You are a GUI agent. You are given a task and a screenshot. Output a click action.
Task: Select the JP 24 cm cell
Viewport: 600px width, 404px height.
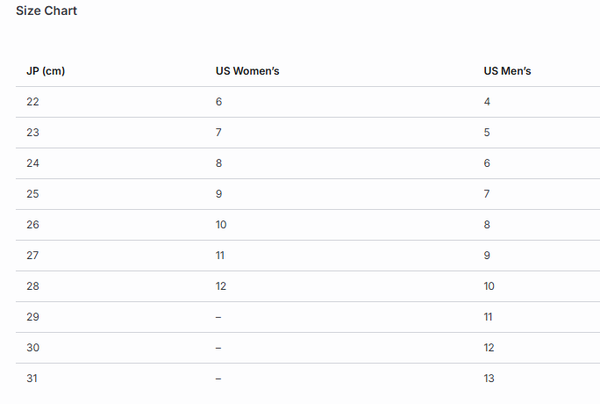pos(33,164)
